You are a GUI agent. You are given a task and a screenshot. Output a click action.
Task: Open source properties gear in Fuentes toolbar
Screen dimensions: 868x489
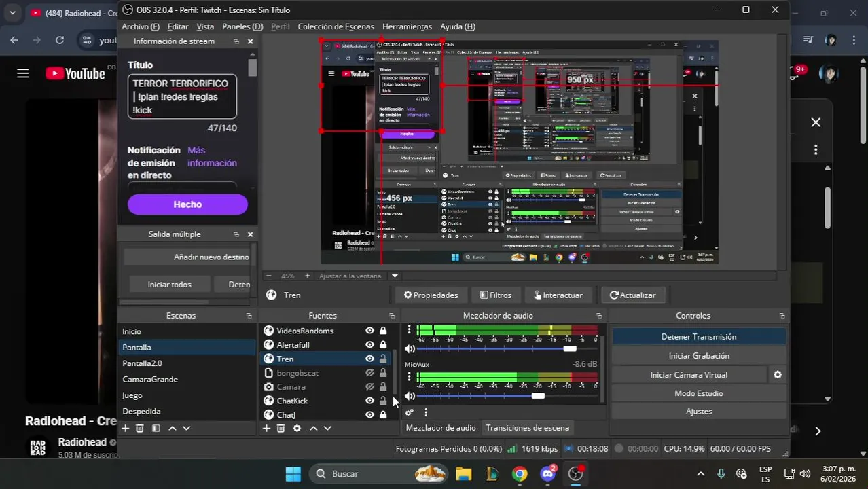pos(297,429)
